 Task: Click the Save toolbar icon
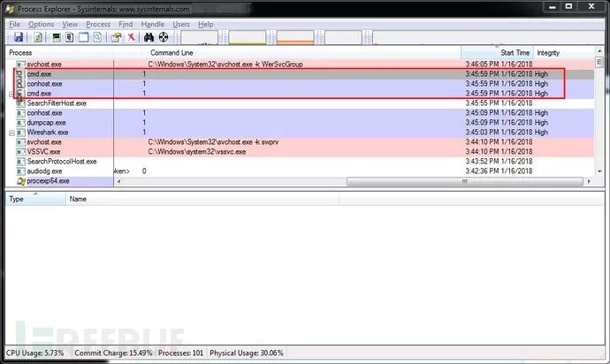click(19, 37)
